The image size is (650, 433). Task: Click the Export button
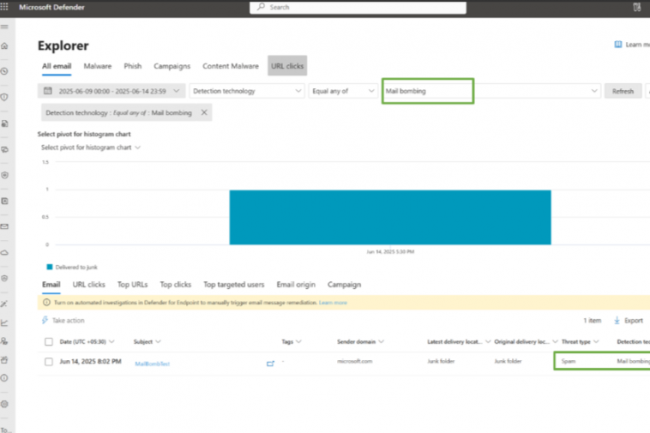coord(628,320)
